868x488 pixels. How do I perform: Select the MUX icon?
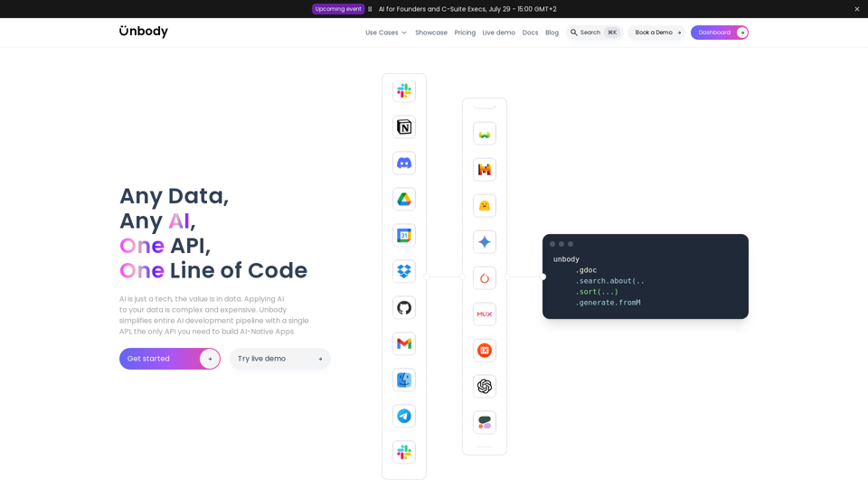[x=485, y=314]
